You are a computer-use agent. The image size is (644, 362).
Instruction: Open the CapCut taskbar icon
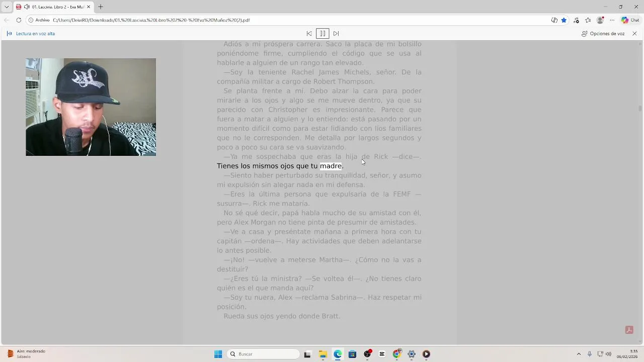coord(382,354)
